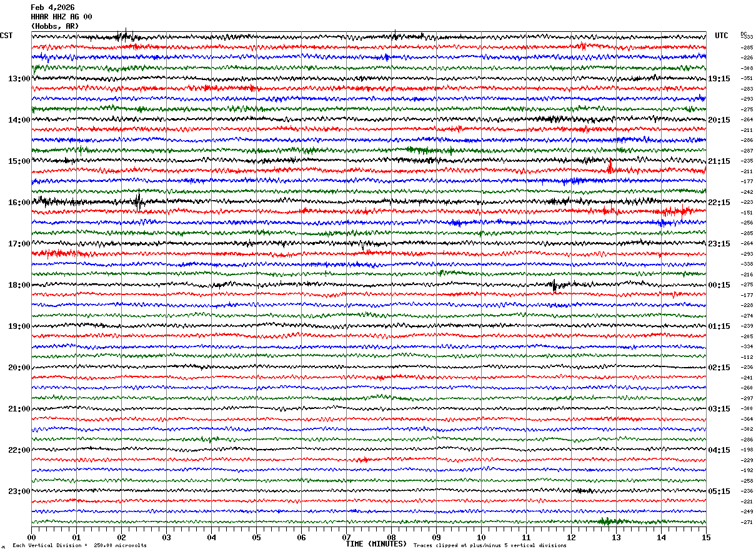756x554 pixels.
Task: Click DC offset value -351
Action: pyautogui.click(x=747, y=79)
